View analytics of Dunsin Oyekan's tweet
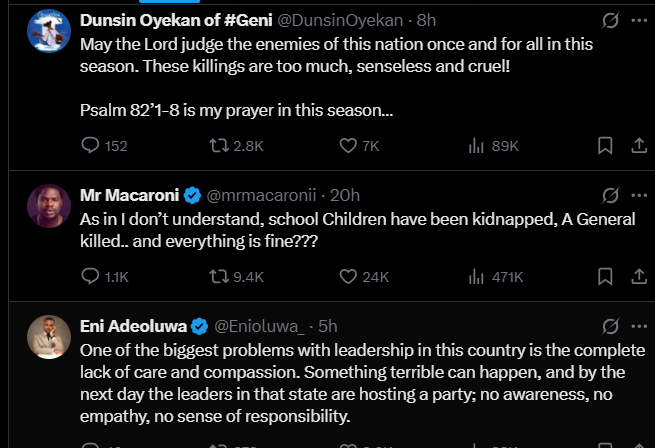The image size is (655, 448). click(477, 146)
